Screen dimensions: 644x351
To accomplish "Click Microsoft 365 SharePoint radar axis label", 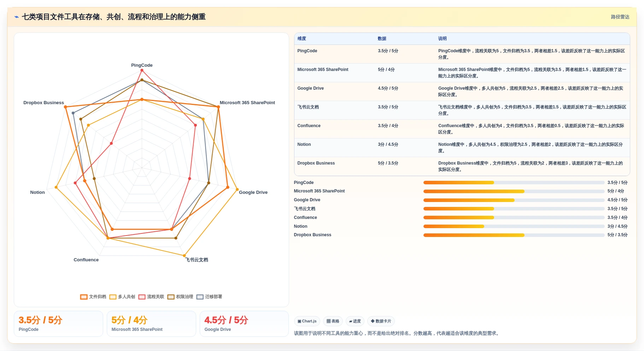I will point(247,103).
